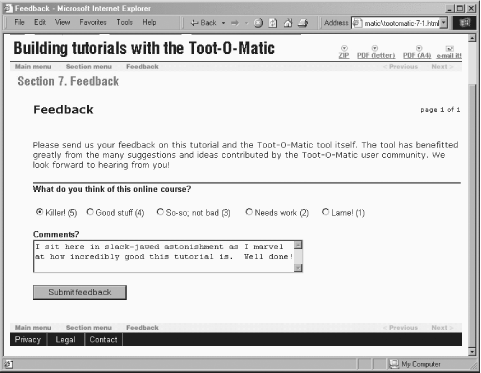
Task: Click inside the Comments text area
Action: pos(164,256)
